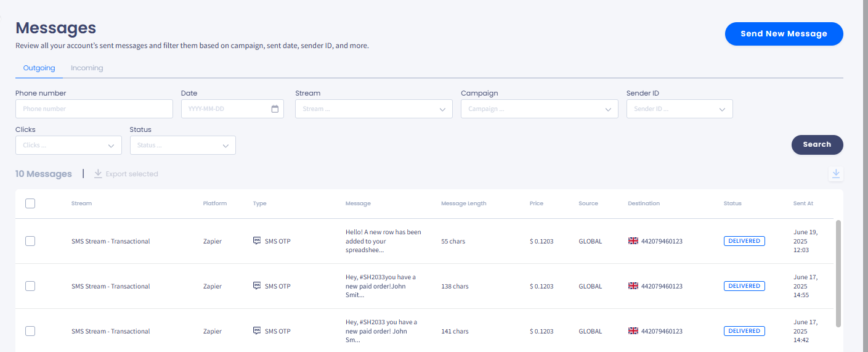The width and height of the screenshot is (868, 352).
Task: Click destination 442079460123 in June 19 row
Action: coord(662,241)
